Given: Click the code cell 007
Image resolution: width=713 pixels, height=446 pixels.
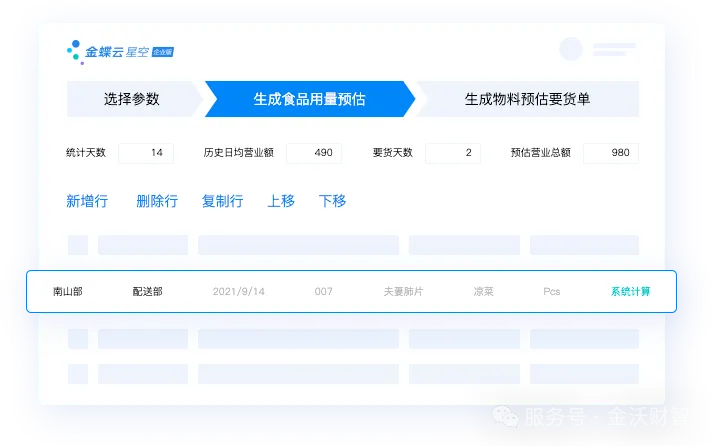Looking at the screenshot, I should coord(323,291).
